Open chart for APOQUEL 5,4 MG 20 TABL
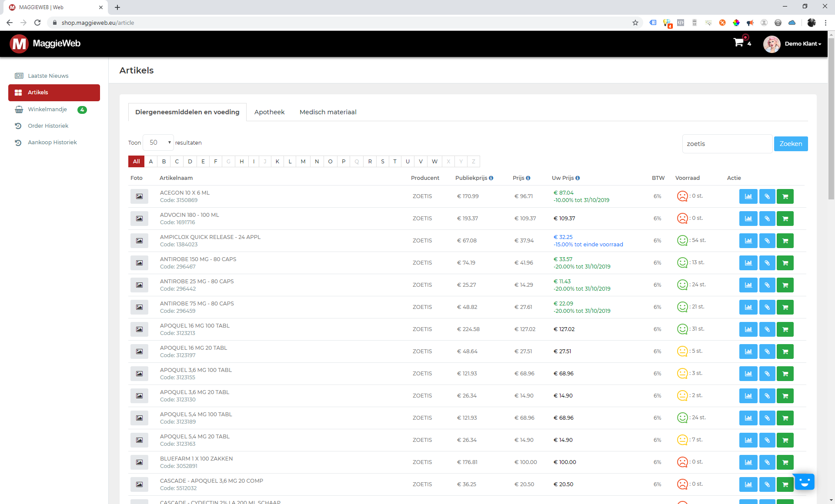 [x=748, y=440]
